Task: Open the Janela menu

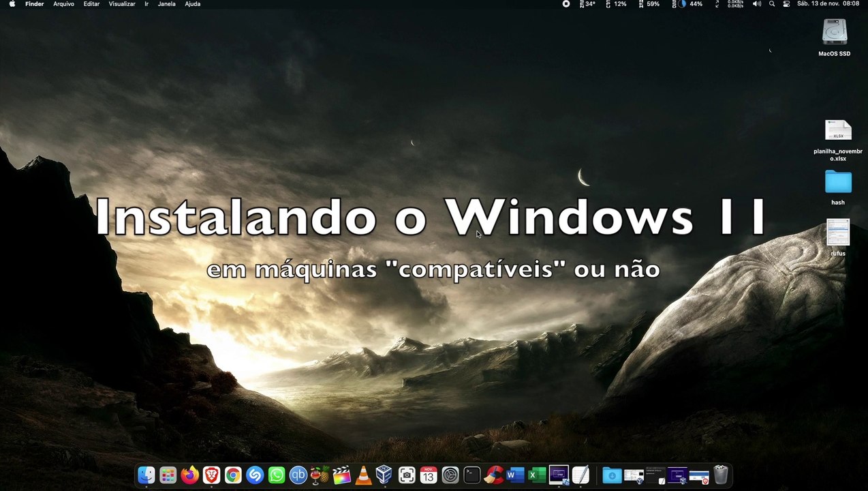Action: pos(166,4)
